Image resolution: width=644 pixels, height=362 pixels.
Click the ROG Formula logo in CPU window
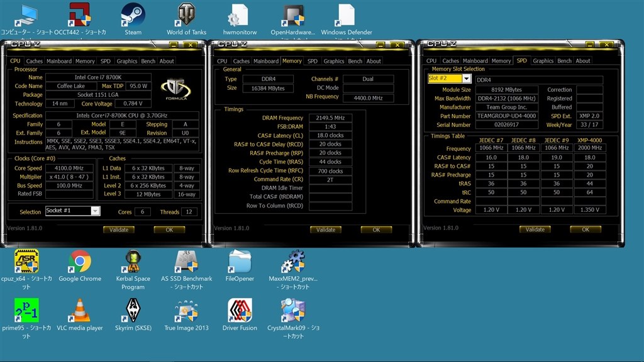pos(176,89)
